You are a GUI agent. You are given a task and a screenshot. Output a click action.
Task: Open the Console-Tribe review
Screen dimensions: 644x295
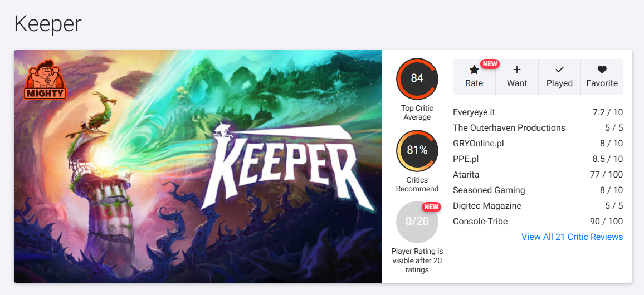pos(480,222)
